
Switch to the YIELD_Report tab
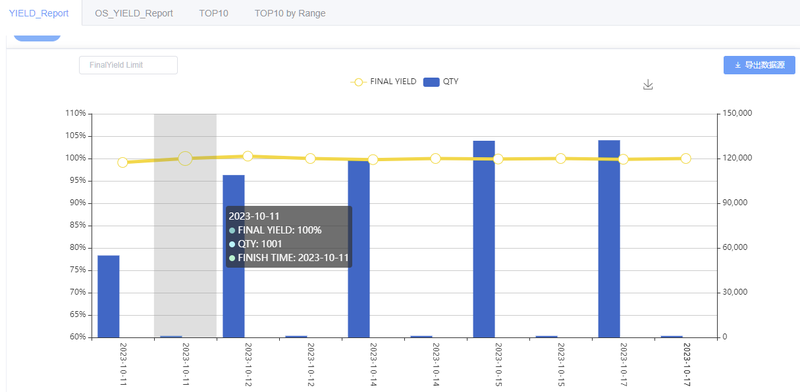pos(39,13)
